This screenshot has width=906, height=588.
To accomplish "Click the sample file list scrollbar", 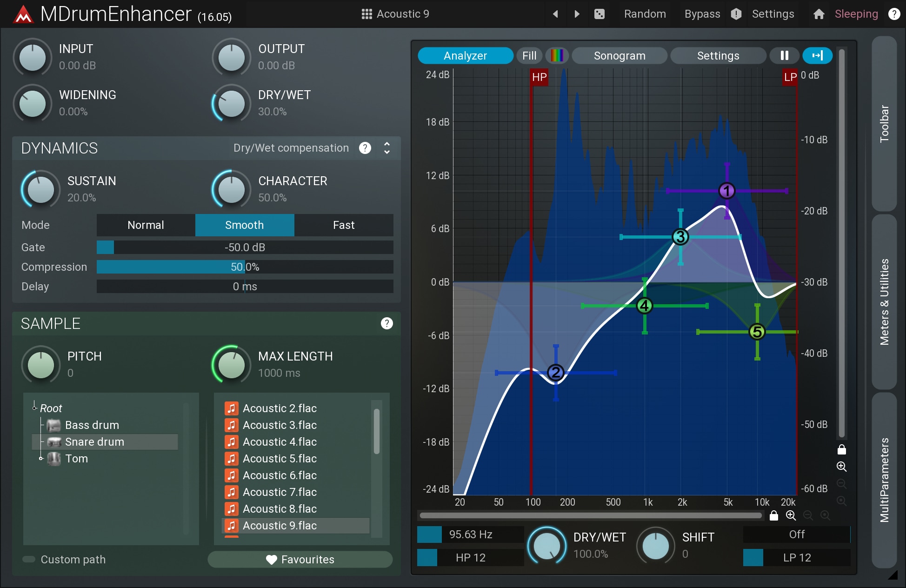I will click(377, 431).
